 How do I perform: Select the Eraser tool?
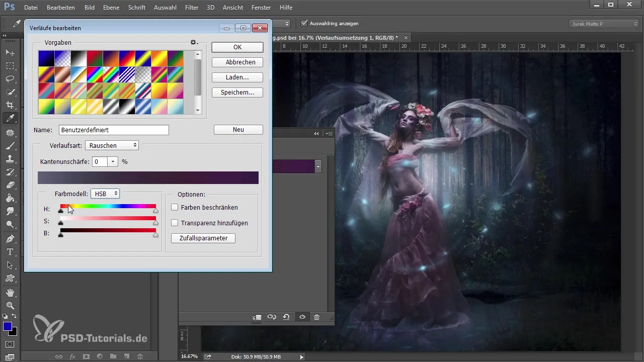tap(10, 185)
